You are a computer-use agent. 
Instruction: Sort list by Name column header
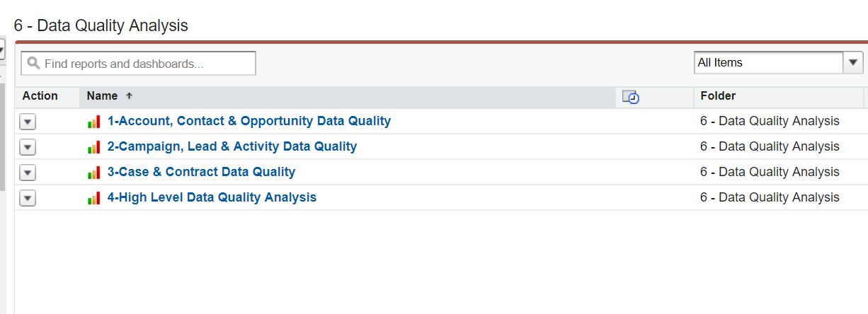pos(102,96)
